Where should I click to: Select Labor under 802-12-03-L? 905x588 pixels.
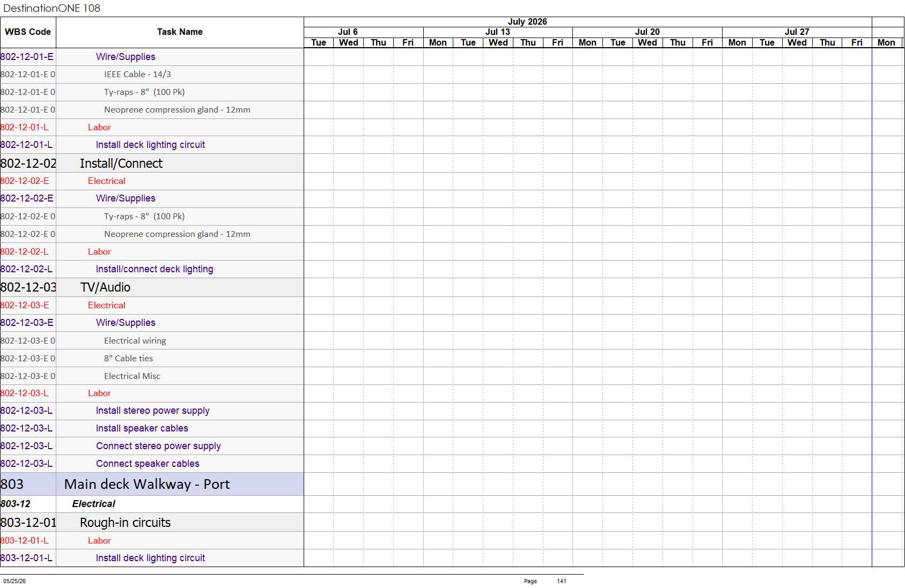tap(99, 393)
